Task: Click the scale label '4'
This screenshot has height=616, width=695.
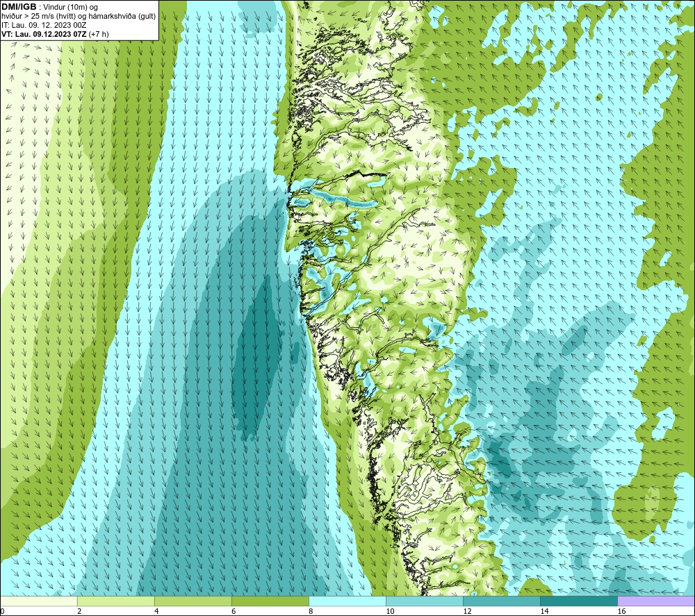Action: click(x=156, y=612)
